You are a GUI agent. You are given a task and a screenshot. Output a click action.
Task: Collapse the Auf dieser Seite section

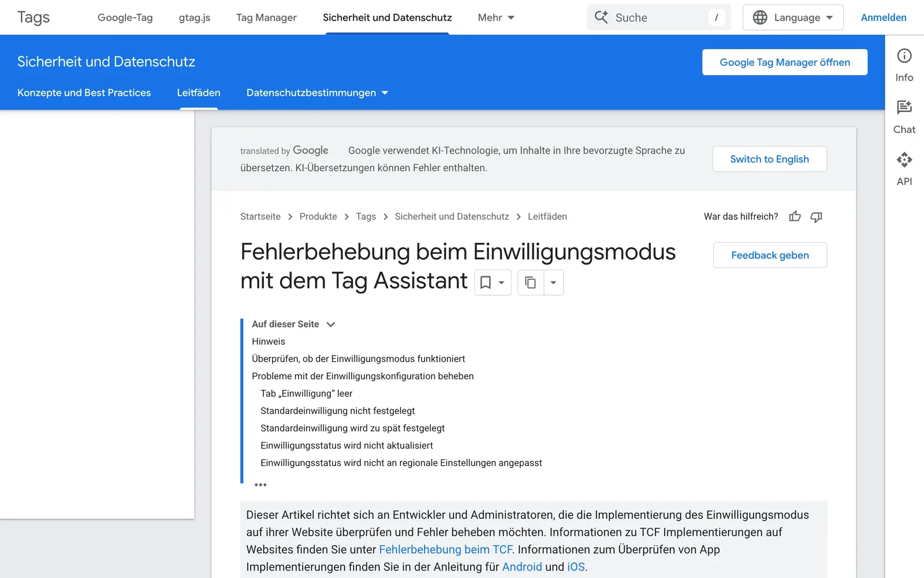pyautogui.click(x=331, y=324)
